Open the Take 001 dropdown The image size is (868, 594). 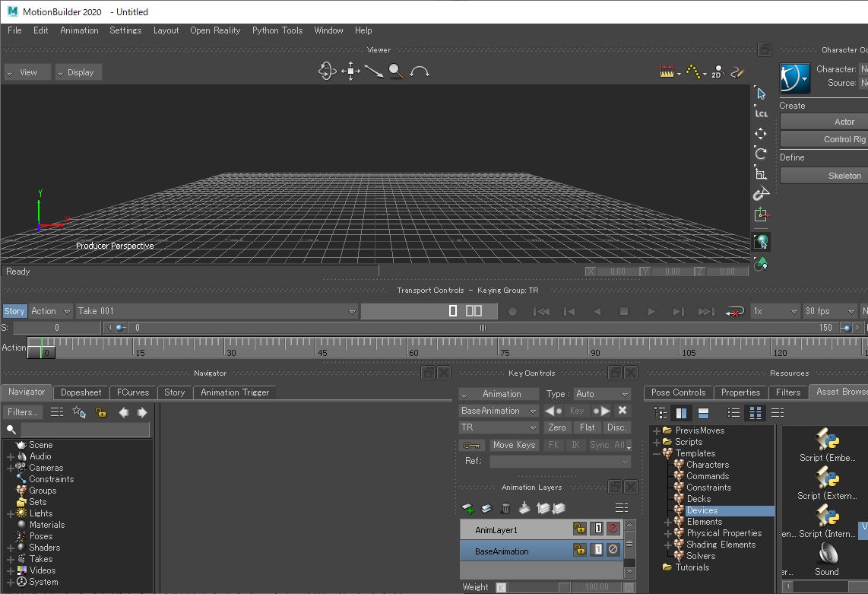click(352, 311)
